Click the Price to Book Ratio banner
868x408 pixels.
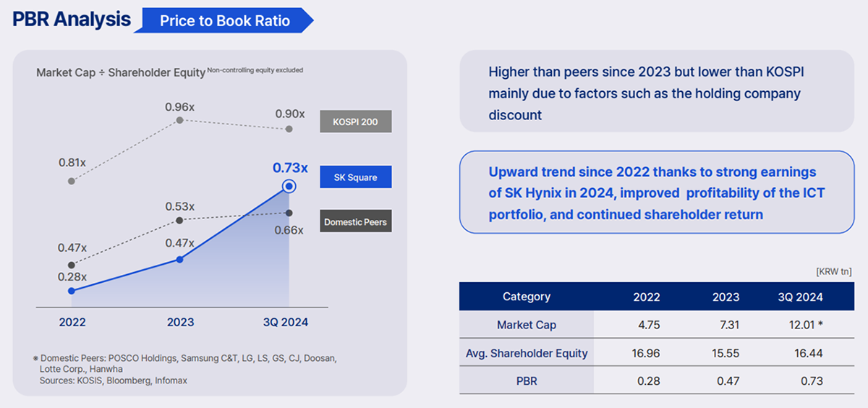tap(225, 21)
